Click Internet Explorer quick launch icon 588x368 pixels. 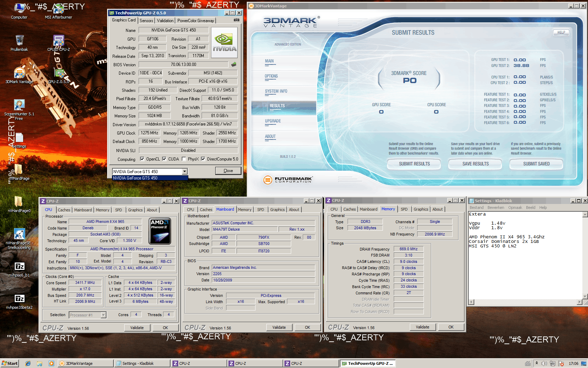tap(28, 363)
